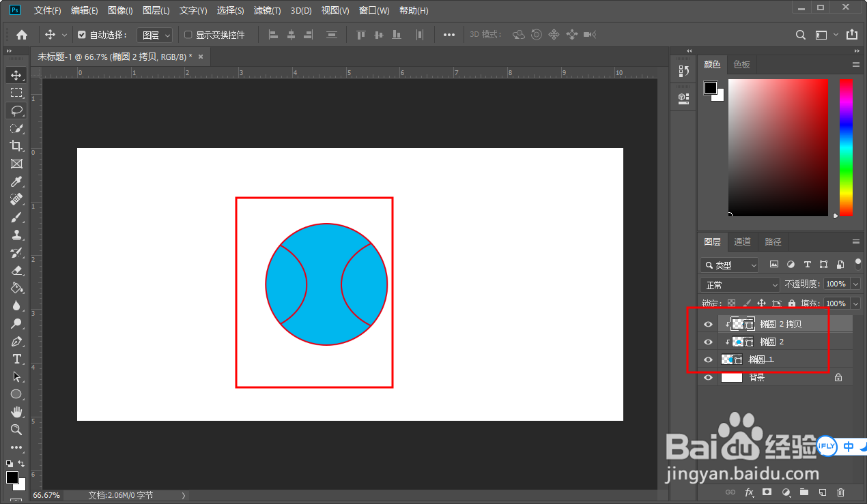The width and height of the screenshot is (867, 504).
Task: Select the Crop tool
Action: (x=16, y=146)
